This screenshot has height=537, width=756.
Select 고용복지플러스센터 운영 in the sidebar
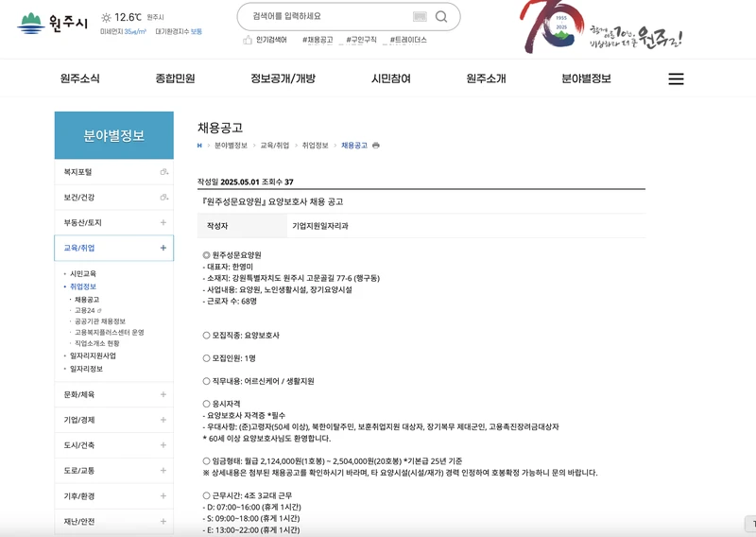[109, 333]
